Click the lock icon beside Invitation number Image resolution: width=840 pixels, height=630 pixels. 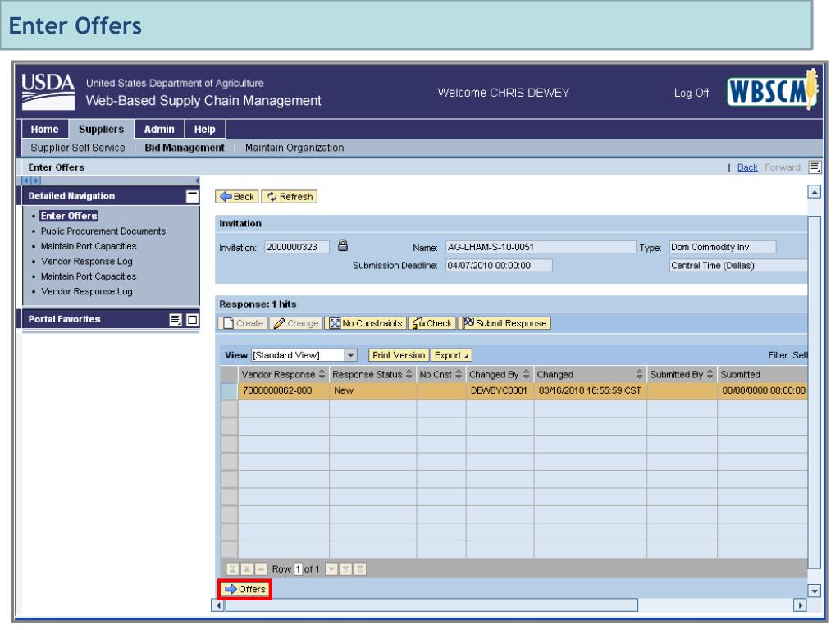(343, 245)
